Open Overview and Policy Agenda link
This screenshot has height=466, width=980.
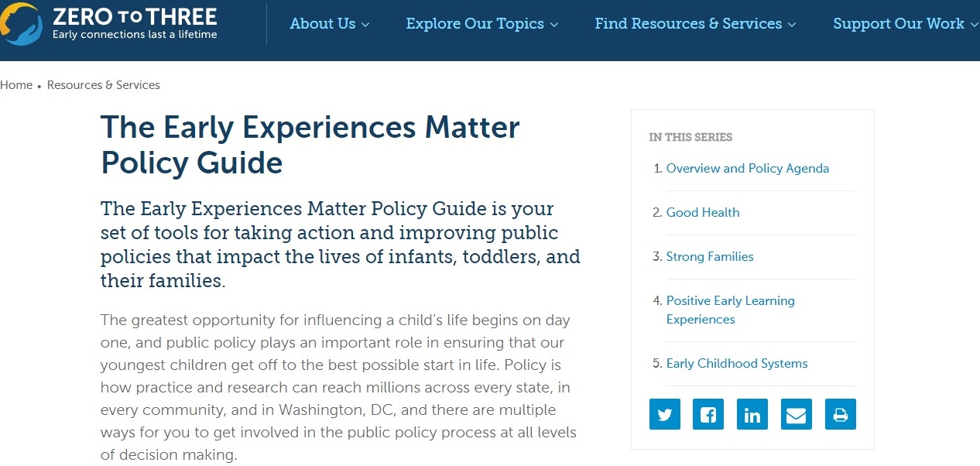pyautogui.click(x=747, y=169)
